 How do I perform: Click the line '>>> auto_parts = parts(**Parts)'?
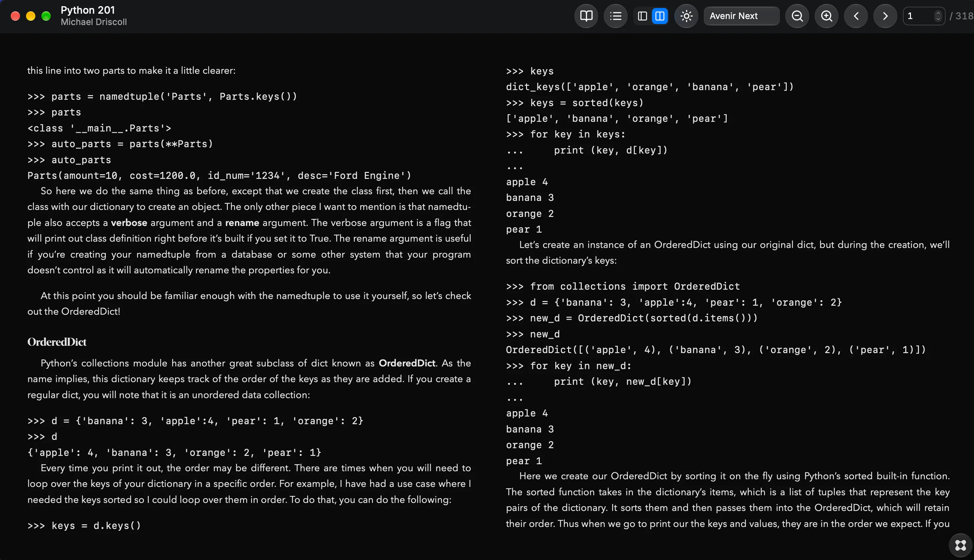pos(120,144)
